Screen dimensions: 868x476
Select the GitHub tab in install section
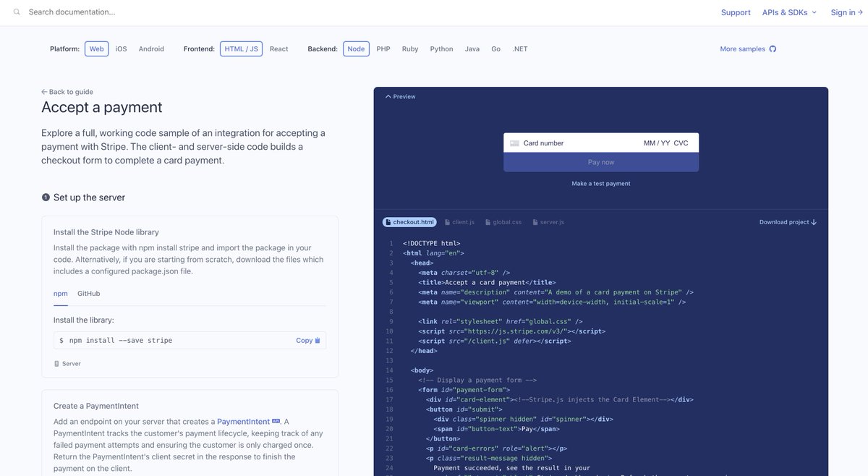pyautogui.click(x=89, y=294)
